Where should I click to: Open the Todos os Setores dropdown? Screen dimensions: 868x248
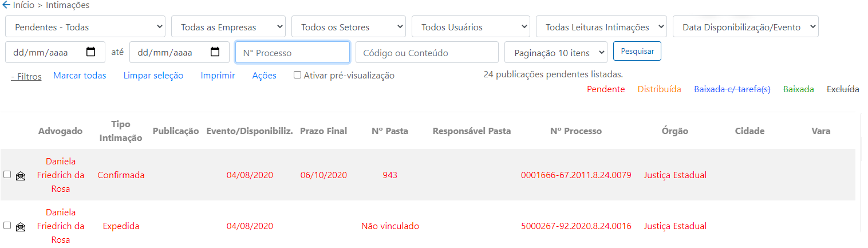click(349, 27)
